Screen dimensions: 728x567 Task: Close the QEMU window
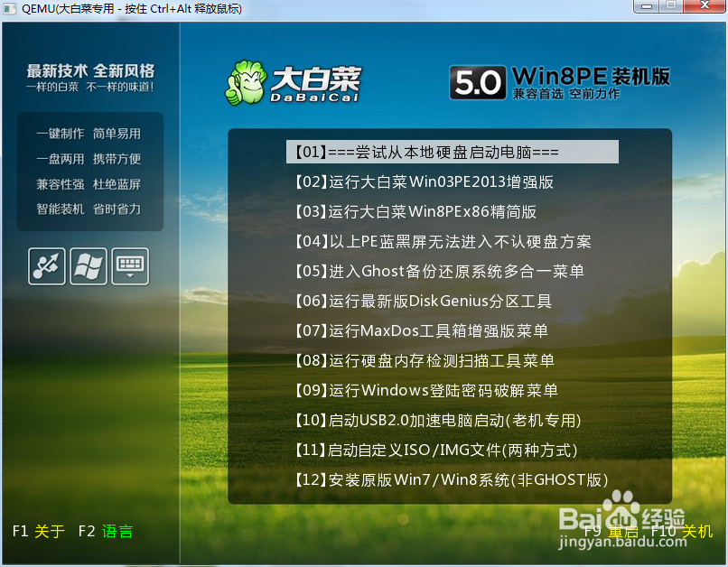tap(705, 6)
